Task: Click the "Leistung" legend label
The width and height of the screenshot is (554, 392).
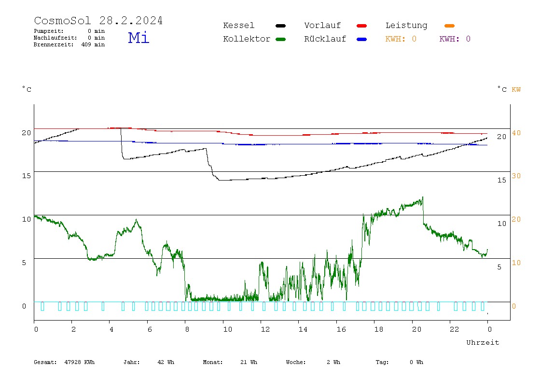Action: point(406,26)
